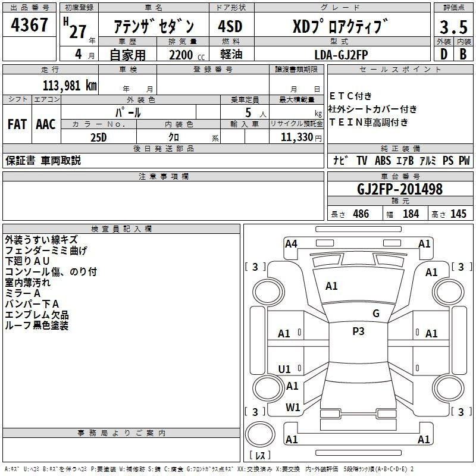The width and height of the screenshot is (476, 476).
Task: Click the car name アテンザ セダン
Action: [154, 26]
